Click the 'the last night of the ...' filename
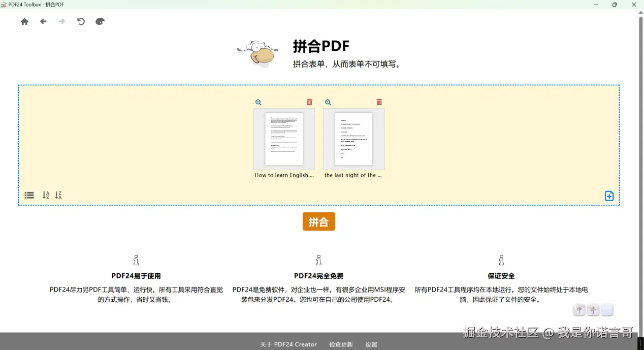 tap(353, 175)
